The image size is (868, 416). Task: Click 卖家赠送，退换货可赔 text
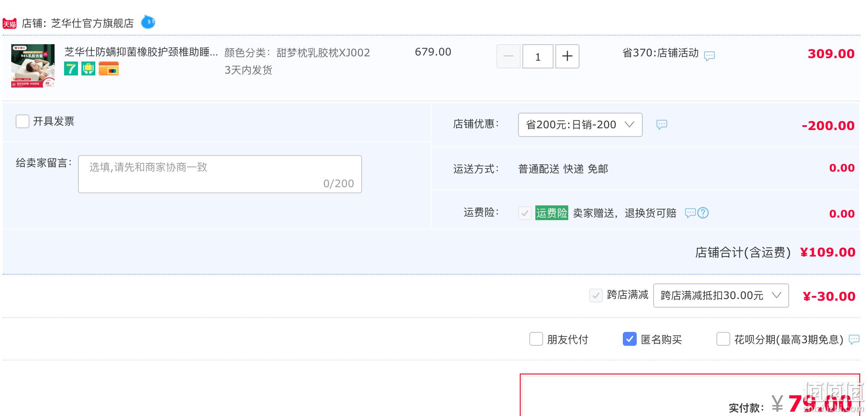625,213
